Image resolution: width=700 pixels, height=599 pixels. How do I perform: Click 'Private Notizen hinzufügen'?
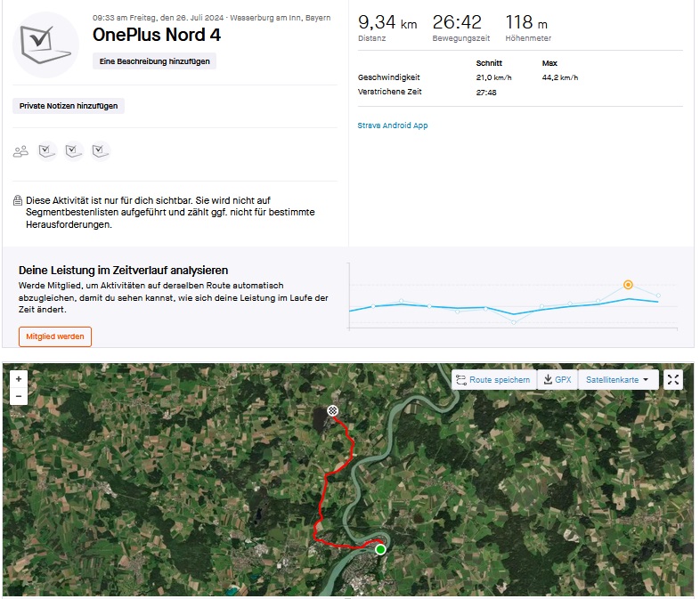(69, 106)
